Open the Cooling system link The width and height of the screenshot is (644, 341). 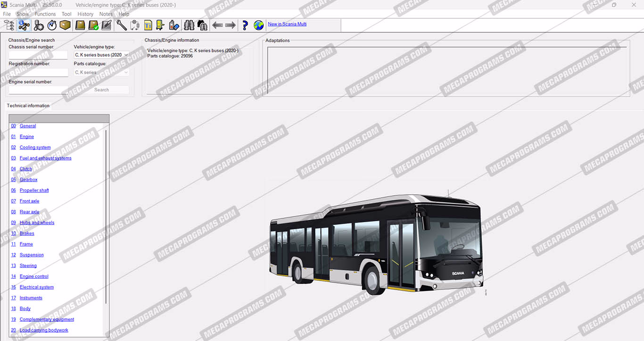click(x=35, y=148)
